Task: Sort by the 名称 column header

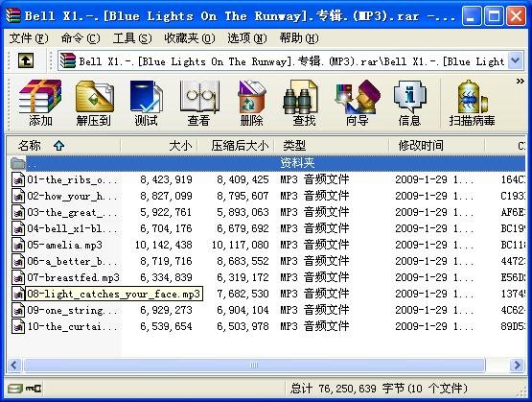Action: coord(64,146)
